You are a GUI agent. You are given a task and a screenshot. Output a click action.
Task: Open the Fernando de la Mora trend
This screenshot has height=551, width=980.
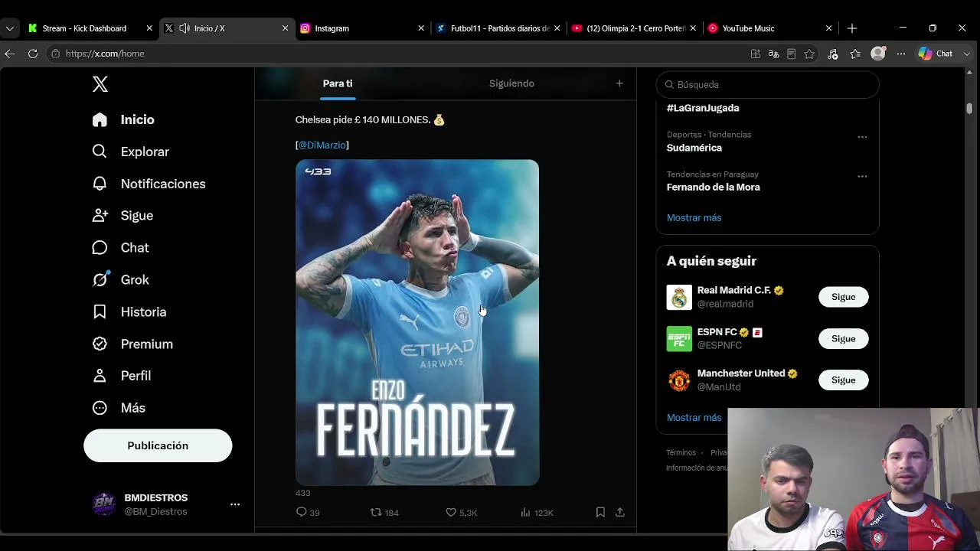point(714,187)
